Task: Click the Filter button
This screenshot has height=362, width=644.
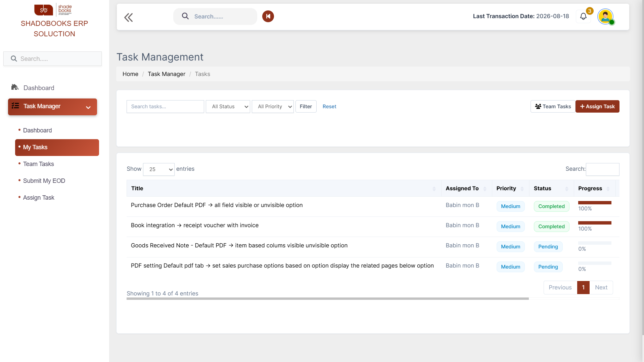Action: 306,107
